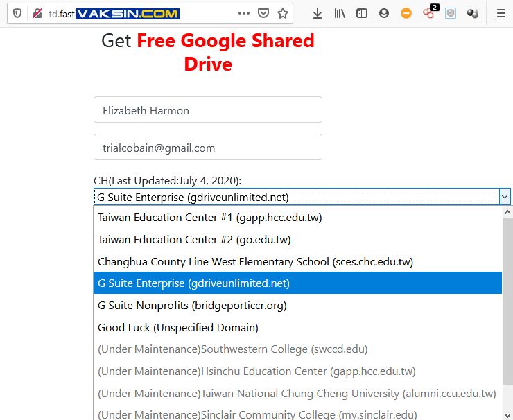
Task: Click the email field trialcobain@gmail.com
Action: tap(208, 147)
